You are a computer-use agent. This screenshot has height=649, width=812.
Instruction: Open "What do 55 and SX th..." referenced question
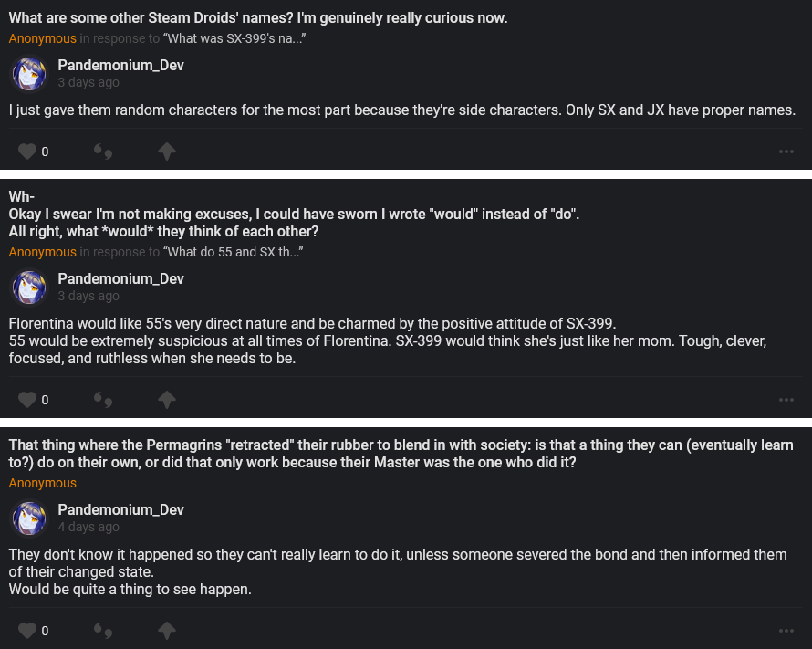233,252
